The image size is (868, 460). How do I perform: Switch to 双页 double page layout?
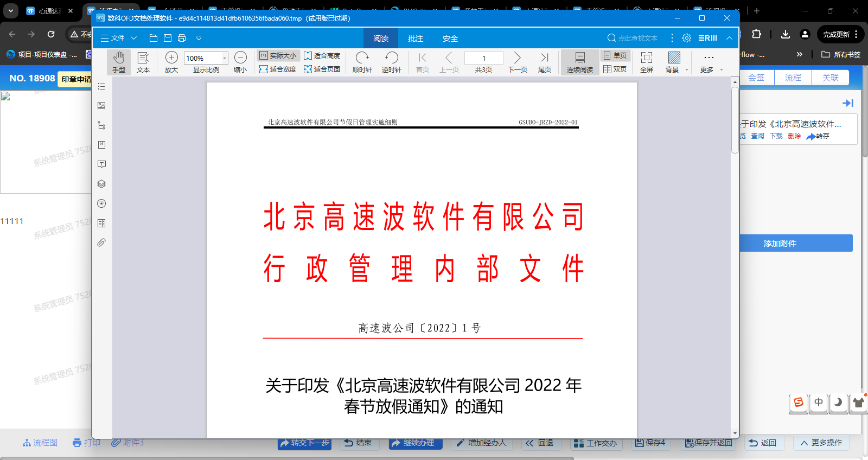coord(615,69)
